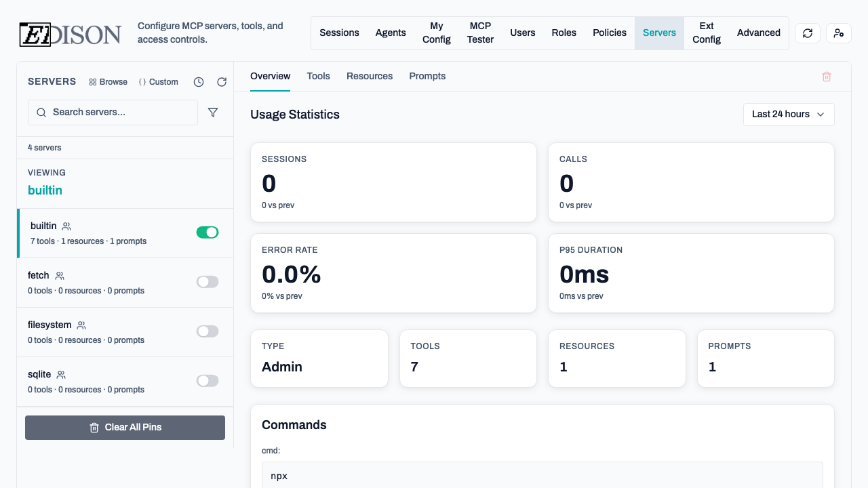Open the user settings icon in header
Viewport: 868px width, 488px height.
[839, 33]
